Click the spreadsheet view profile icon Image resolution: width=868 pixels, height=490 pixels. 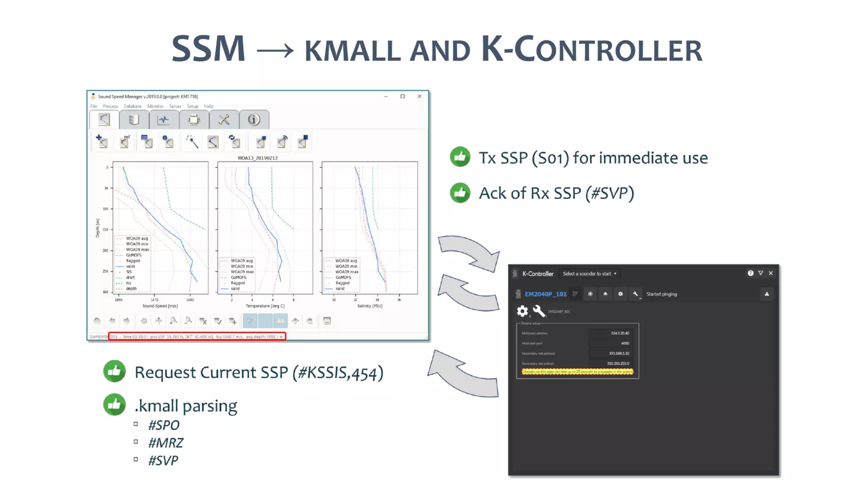click(147, 141)
